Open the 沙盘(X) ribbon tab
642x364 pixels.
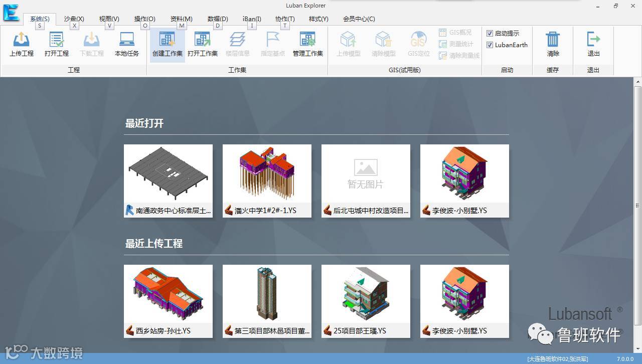pyautogui.click(x=74, y=19)
